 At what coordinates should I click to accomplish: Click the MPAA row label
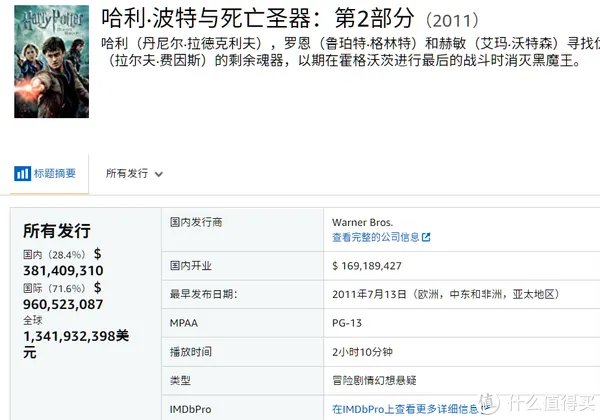click(x=184, y=323)
